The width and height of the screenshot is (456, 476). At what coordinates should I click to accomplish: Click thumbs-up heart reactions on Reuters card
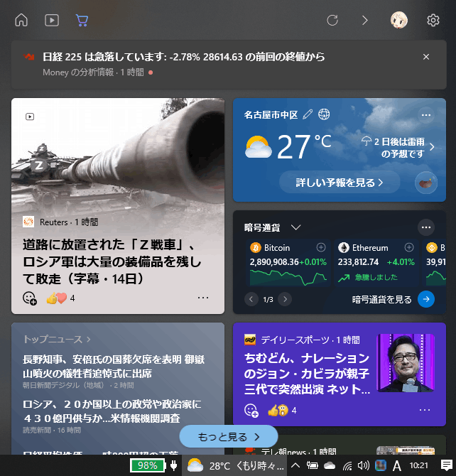point(57,298)
